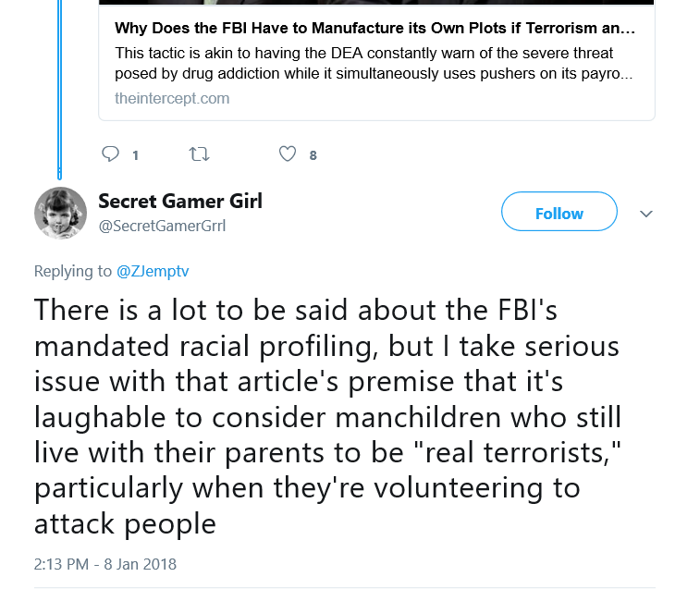Open the @ZJemptv mention link
The width and height of the screenshot is (700, 589).
pos(153,271)
